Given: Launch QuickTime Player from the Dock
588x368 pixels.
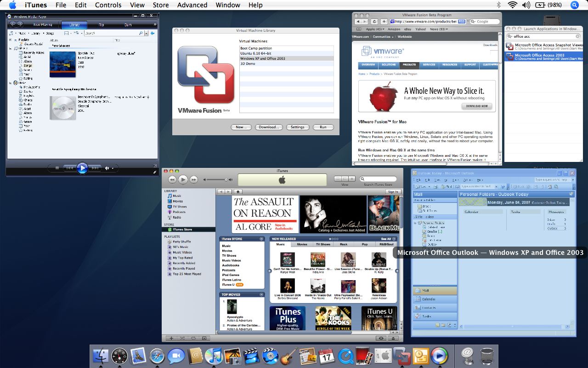Looking at the screenshot, I should pyautogui.click(x=345, y=356).
